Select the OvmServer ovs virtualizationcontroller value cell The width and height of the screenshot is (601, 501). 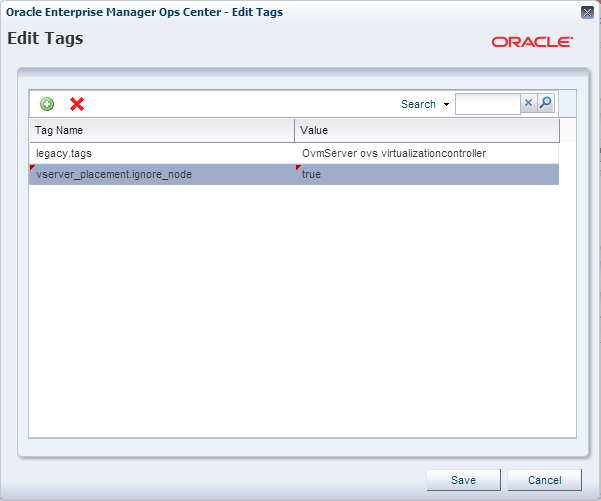point(427,153)
